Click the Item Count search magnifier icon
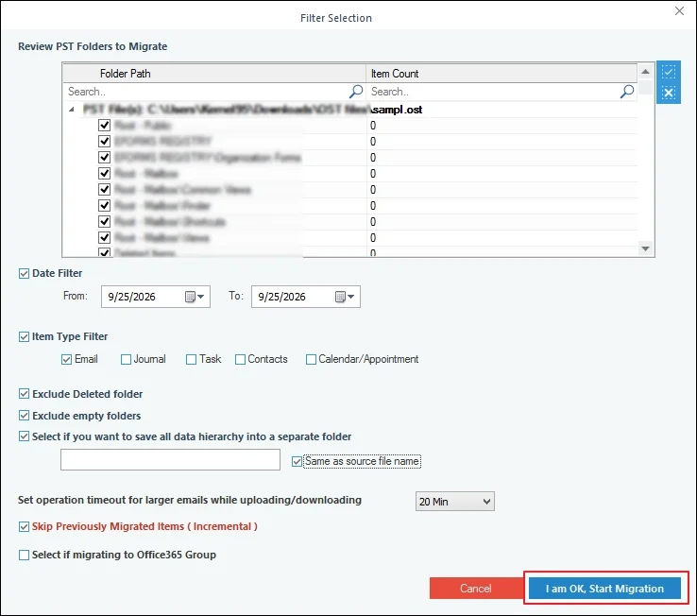The height and width of the screenshot is (616, 697). pos(627,92)
